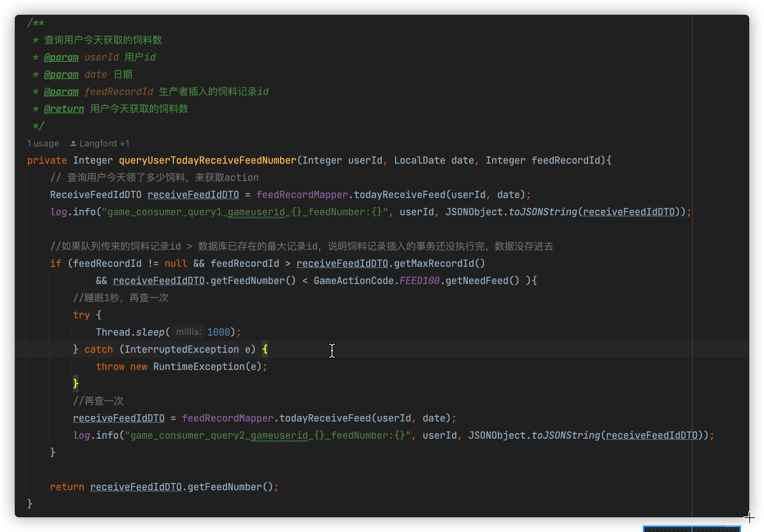This screenshot has width=764, height=532.
Task: Click the 'new' keyword before RuntimeException
Action: [139, 367]
